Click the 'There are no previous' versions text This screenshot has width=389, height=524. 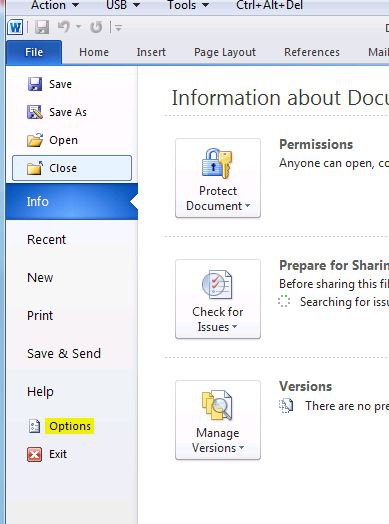pos(347,406)
